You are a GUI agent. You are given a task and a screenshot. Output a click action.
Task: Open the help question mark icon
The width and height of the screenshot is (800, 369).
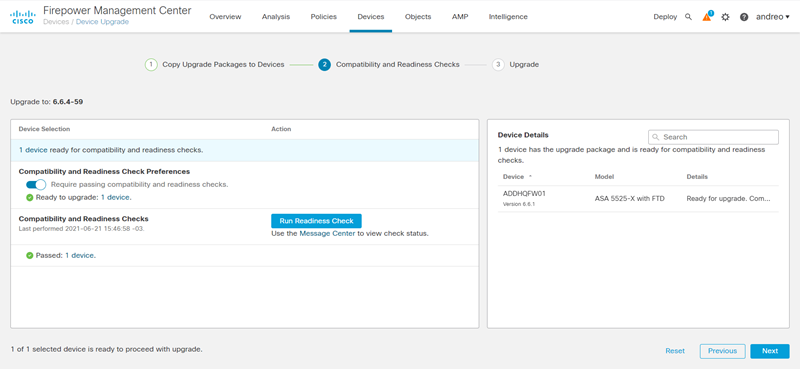point(744,17)
